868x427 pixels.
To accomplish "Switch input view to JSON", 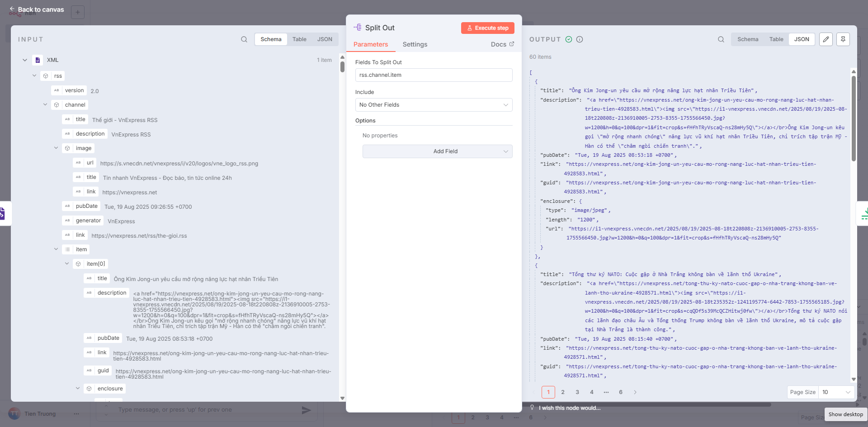I will pyautogui.click(x=325, y=39).
